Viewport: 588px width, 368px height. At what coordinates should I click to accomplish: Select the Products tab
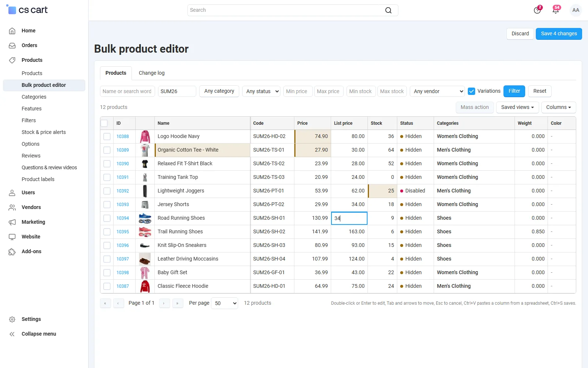(x=116, y=73)
